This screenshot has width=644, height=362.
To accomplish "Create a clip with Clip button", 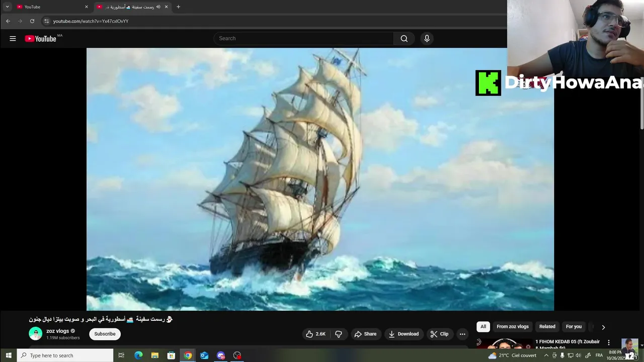I will coord(439,334).
